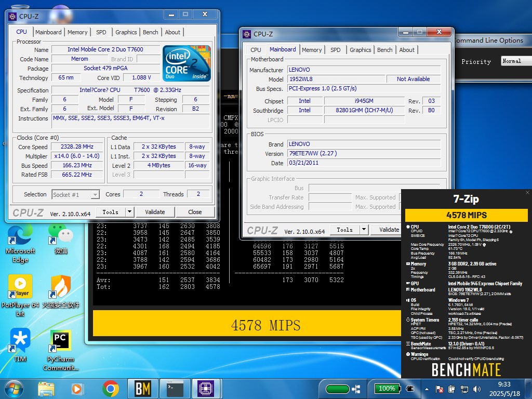This screenshot has width=532, height=399.
Task: Open About tab in the left CPU-Z
Action: (172, 32)
